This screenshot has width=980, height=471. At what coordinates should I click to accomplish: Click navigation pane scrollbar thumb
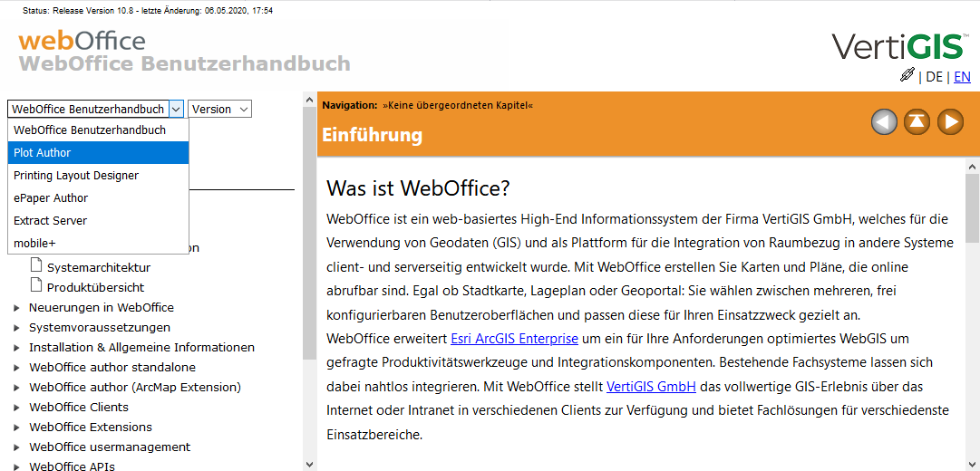(x=309, y=234)
